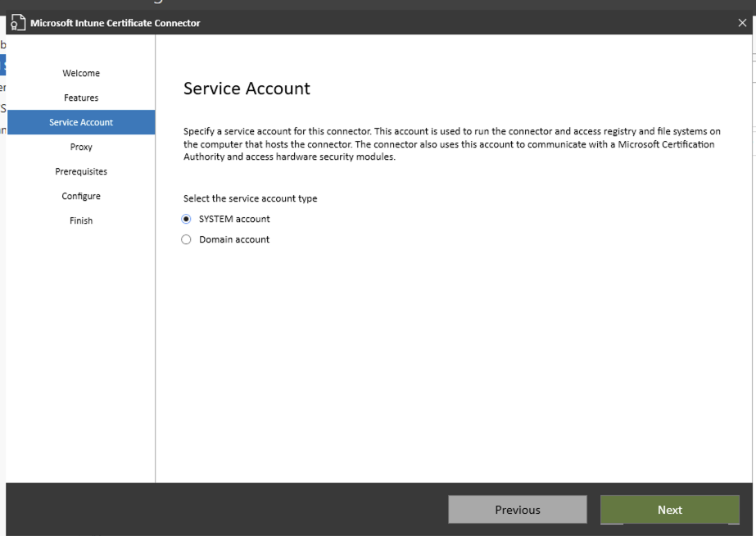Click the service account description paragraph
The width and height of the screenshot is (756, 536).
click(452, 143)
